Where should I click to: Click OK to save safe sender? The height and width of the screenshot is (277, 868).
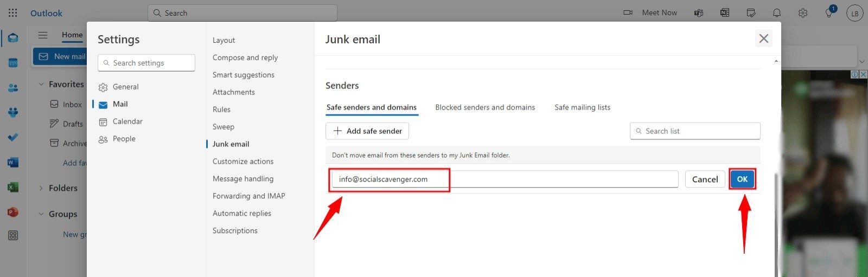click(742, 179)
